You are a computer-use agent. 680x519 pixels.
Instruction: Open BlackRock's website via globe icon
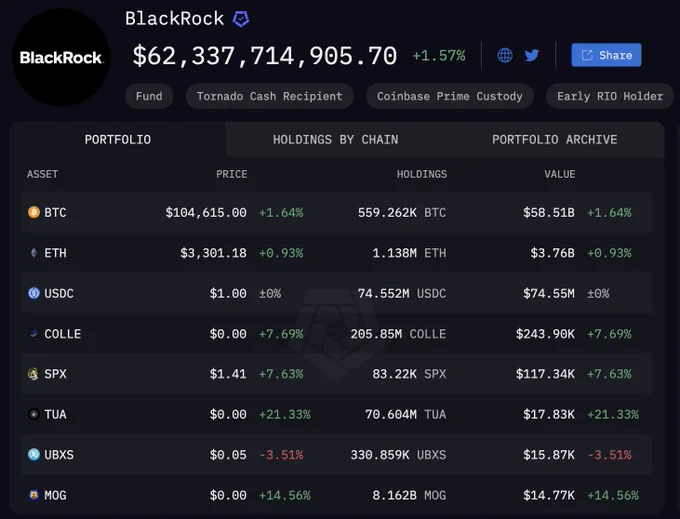[504, 55]
